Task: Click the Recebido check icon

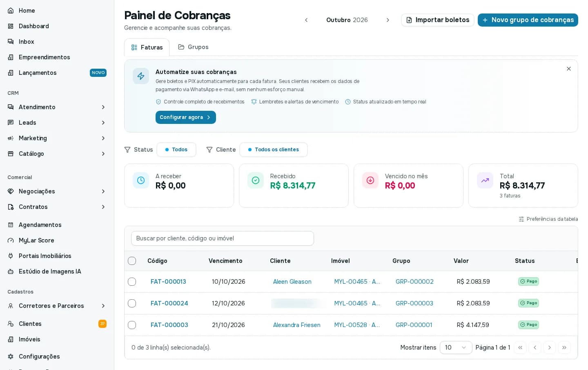Action: pos(256,180)
